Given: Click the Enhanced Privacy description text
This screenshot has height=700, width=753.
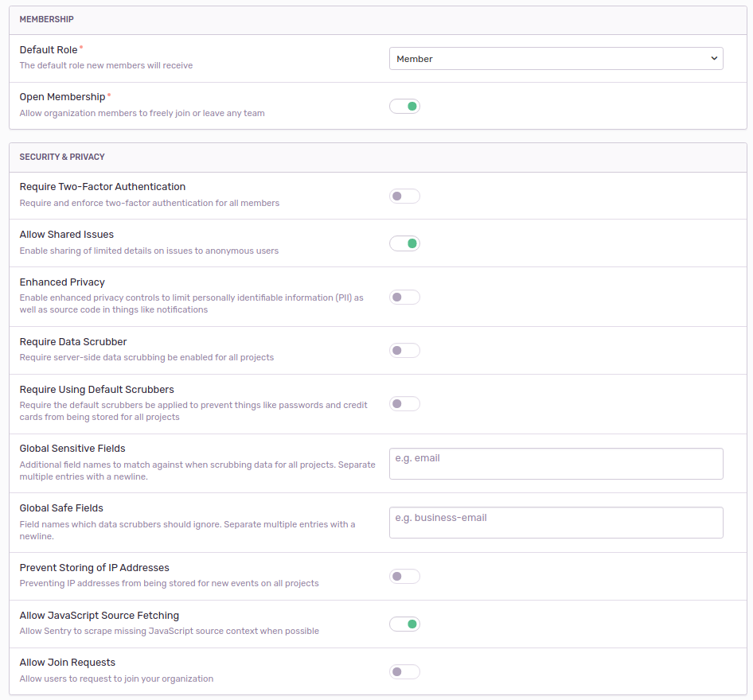Looking at the screenshot, I should click(192, 304).
